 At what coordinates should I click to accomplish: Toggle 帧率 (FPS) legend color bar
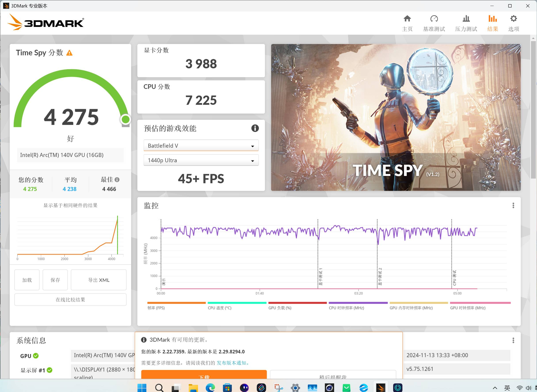click(176, 303)
